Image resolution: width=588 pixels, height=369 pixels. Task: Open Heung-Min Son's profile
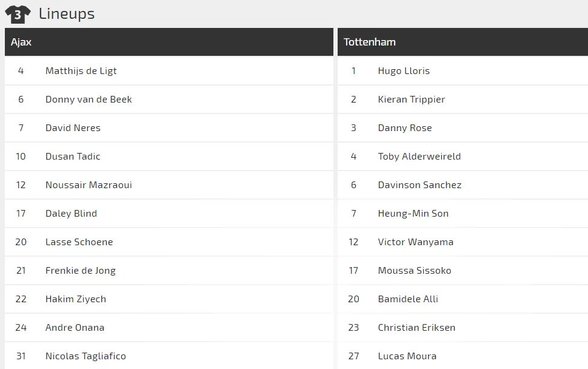click(413, 214)
